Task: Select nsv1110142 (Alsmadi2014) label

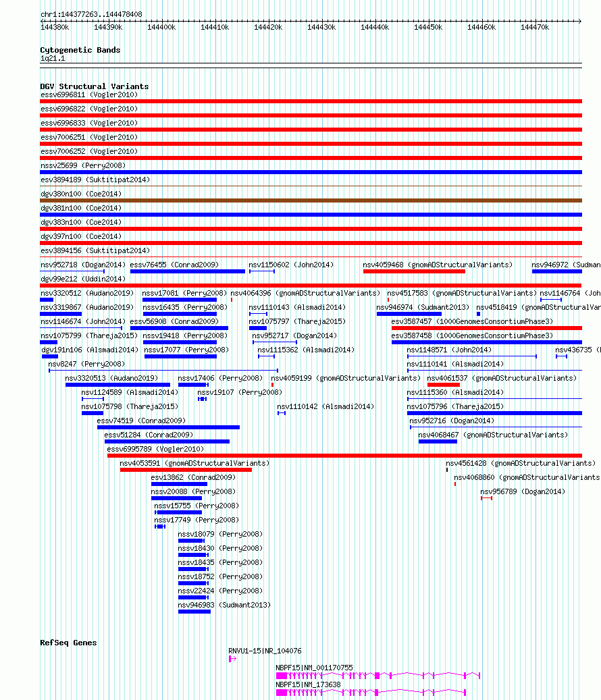Action: [325, 406]
